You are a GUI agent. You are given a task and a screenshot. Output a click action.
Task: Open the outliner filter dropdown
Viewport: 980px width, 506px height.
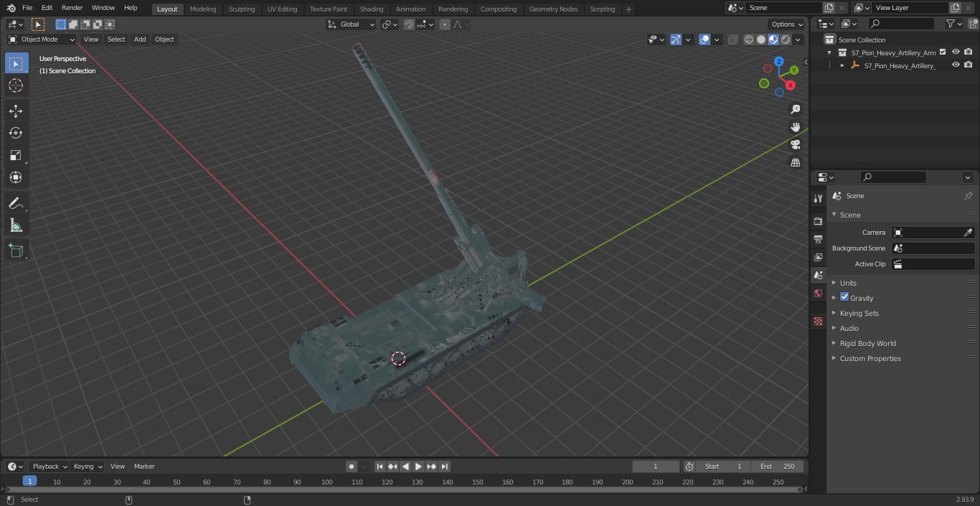953,24
